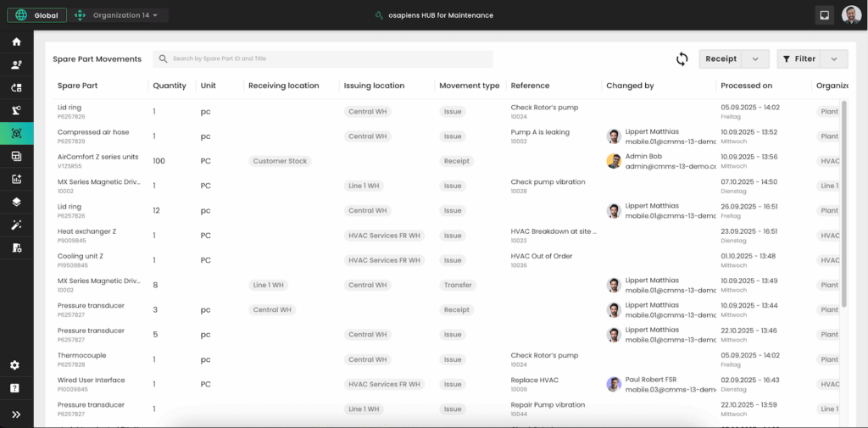The image size is (868, 428).
Task: Click the Transfer movement type tag
Action: click(x=458, y=285)
